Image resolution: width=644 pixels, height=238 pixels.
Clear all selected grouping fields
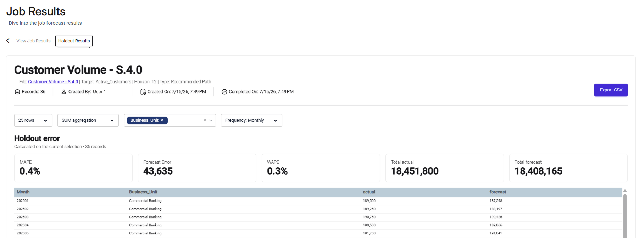[205, 120]
